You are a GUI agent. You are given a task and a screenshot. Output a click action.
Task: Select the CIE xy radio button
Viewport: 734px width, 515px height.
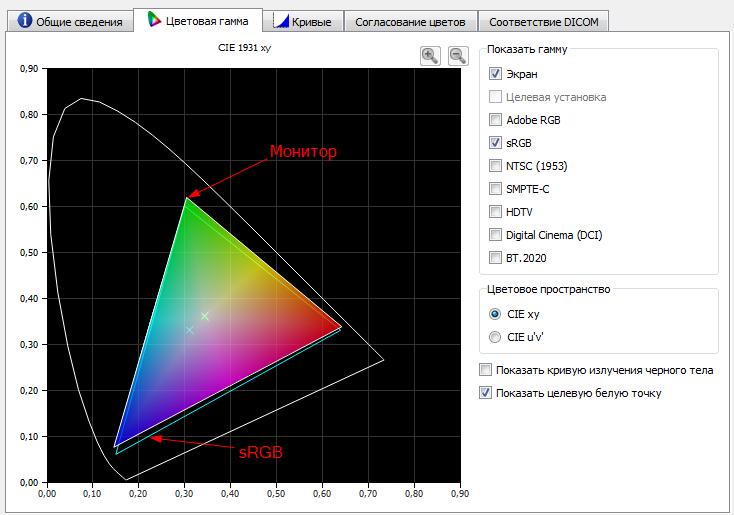click(495, 314)
